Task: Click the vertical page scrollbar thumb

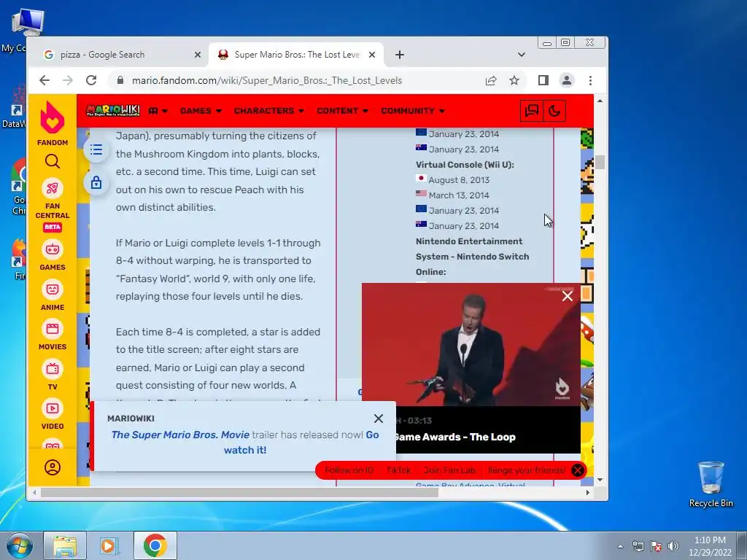Action: coord(600,163)
